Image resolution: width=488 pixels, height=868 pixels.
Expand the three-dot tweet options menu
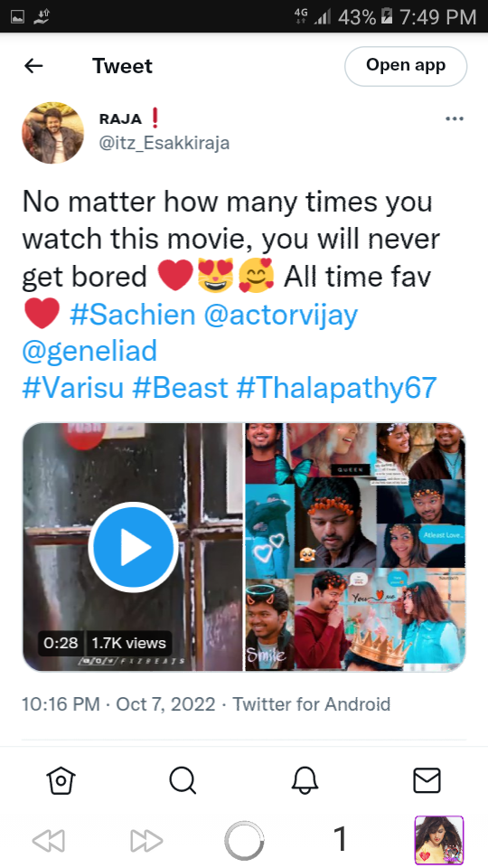pos(455,119)
